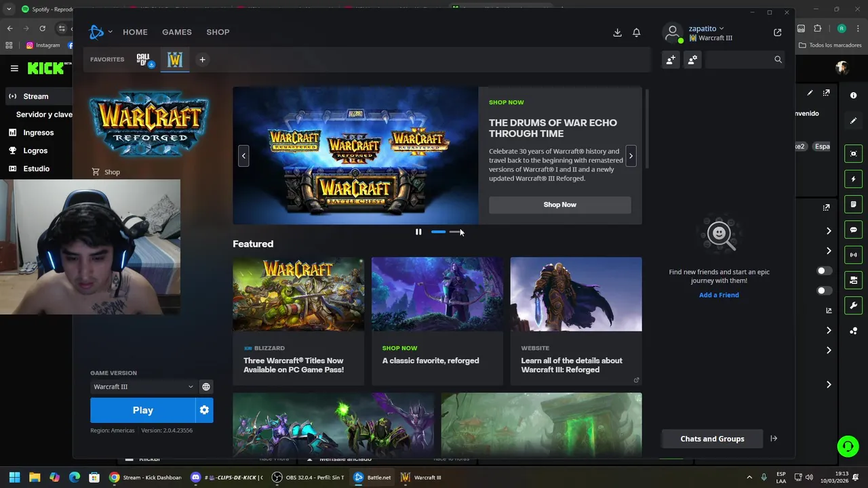Screen dimensions: 868x488
Task: Open Chats and Groups
Action: [712, 439]
